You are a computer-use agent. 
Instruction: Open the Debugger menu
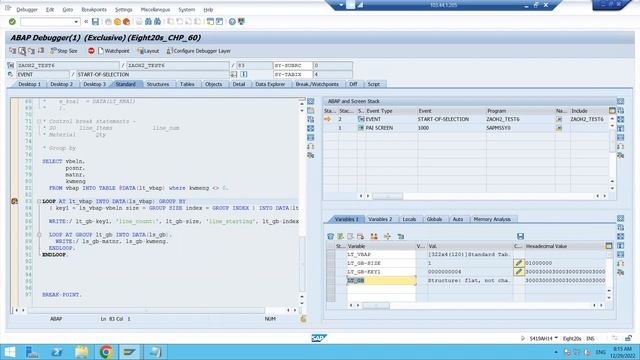(27, 9)
